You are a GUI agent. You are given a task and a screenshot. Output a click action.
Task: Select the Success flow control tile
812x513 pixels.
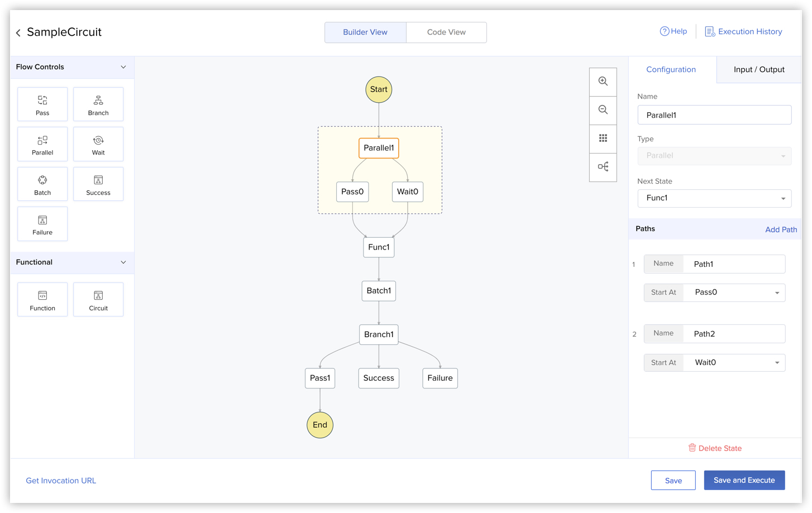tap(98, 184)
